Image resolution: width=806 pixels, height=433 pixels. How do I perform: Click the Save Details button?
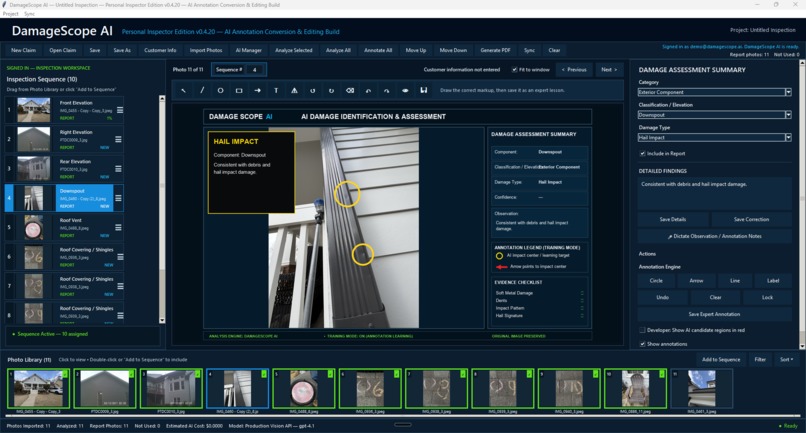673,219
